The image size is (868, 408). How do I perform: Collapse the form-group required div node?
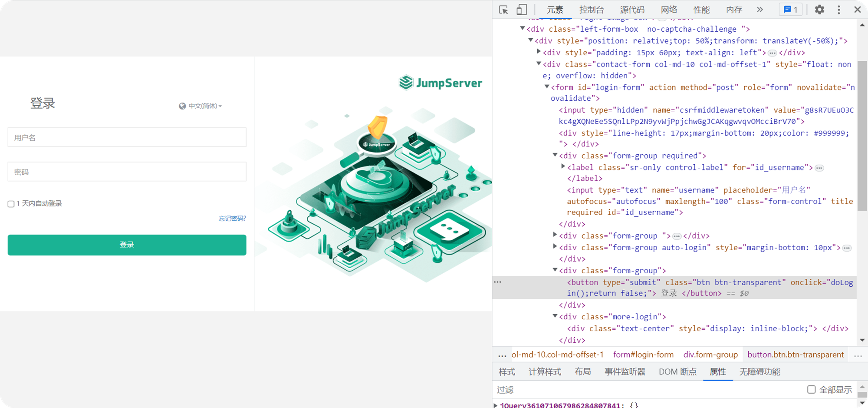[x=555, y=155]
